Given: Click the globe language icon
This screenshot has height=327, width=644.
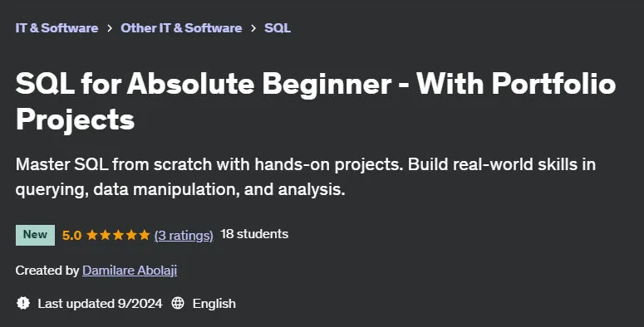Looking at the screenshot, I should 178,303.
